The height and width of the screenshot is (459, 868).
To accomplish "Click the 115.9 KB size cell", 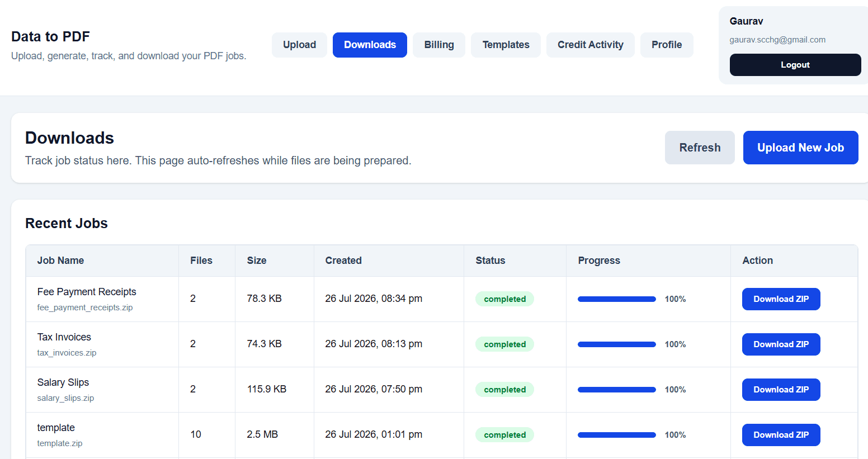I will tap(267, 389).
